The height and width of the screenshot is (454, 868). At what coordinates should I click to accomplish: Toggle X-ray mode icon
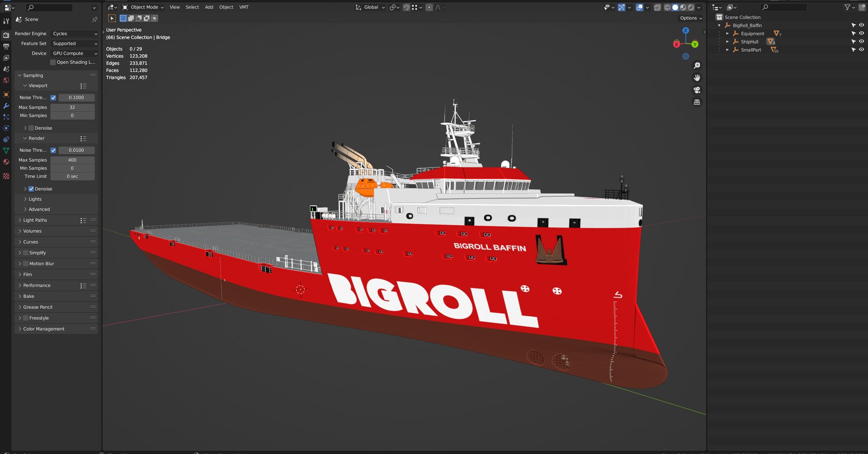coord(657,7)
